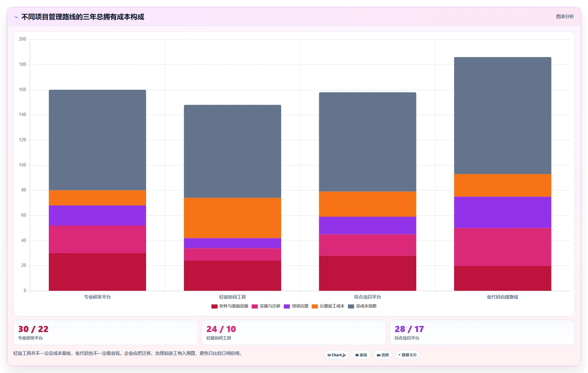The image size is (588, 373).
Task: Click the 进度 tag pill
Action: [383, 355]
